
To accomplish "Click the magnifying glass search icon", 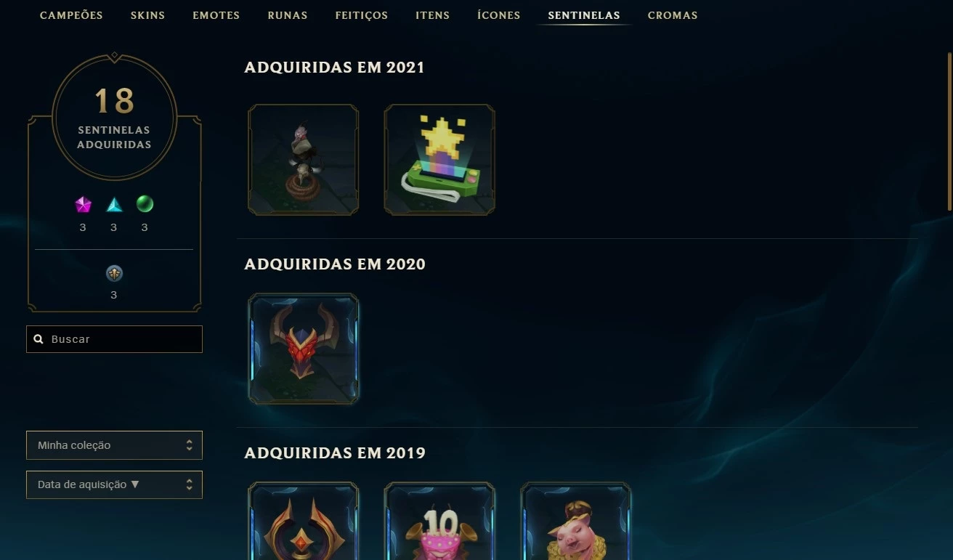I will [x=38, y=339].
